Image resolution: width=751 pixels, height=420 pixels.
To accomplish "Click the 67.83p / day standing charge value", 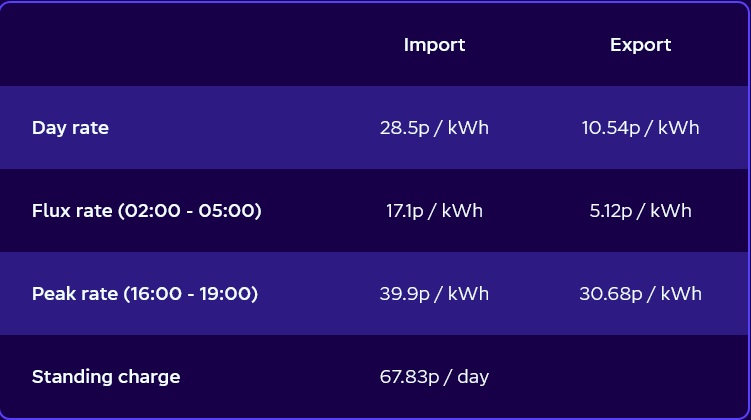I will (x=434, y=377).
